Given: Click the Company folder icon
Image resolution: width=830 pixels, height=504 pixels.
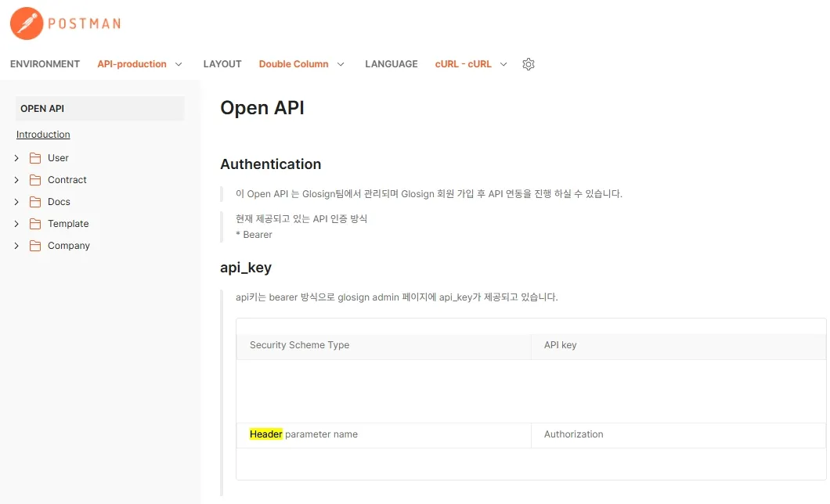Looking at the screenshot, I should 35,245.
